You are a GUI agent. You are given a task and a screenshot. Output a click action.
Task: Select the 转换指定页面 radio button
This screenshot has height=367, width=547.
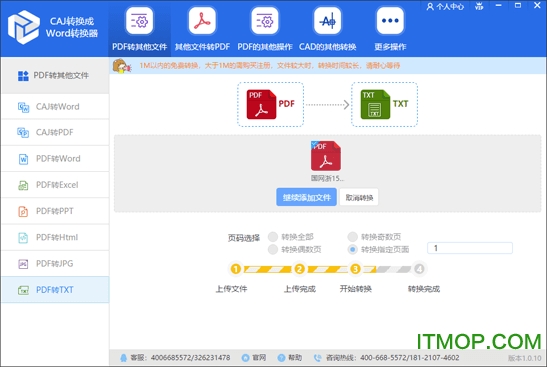(x=352, y=249)
